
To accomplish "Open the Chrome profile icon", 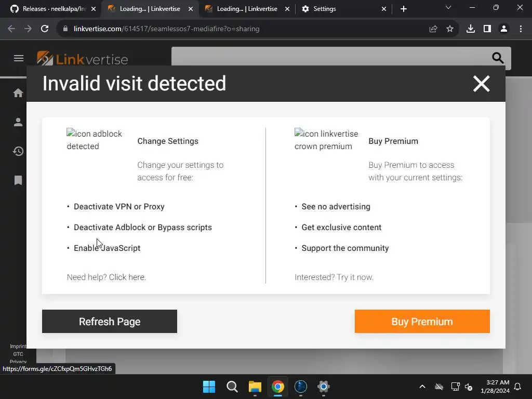I will (504, 29).
